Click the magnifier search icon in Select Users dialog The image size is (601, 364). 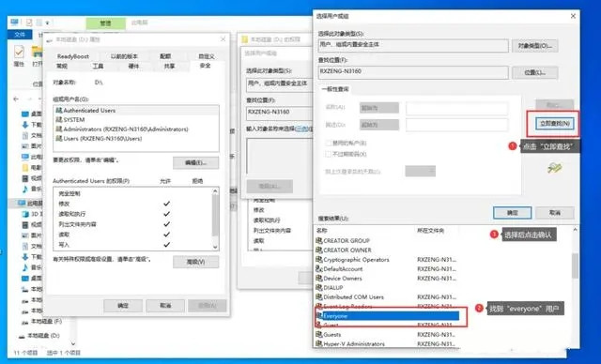coord(554,168)
